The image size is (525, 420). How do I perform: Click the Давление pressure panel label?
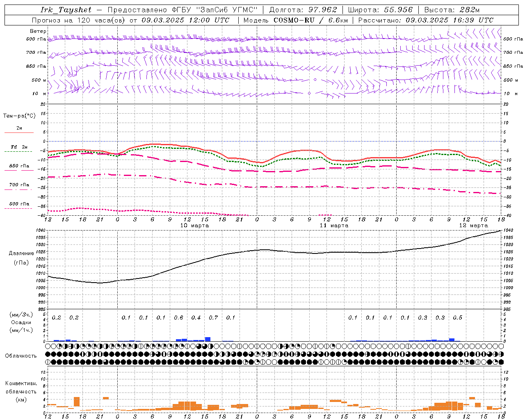(x=21, y=253)
